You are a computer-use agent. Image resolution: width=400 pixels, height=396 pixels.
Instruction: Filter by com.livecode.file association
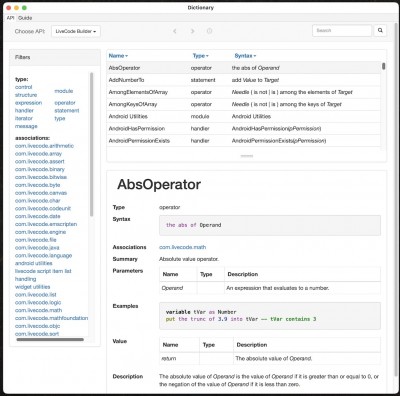pos(36,240)
